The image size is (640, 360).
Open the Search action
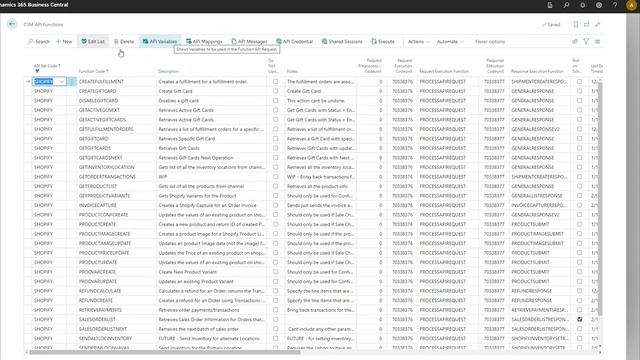[39, 42]
